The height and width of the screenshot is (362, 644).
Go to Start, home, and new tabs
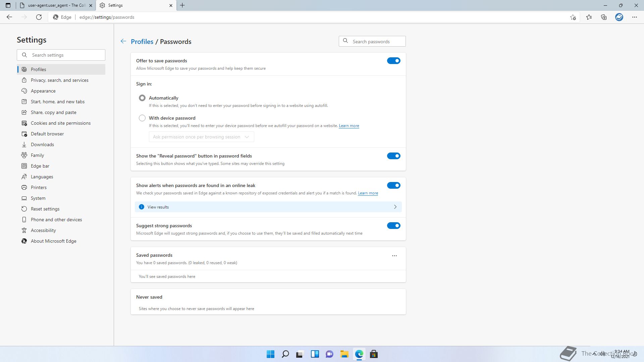click(x=61, y=102)
